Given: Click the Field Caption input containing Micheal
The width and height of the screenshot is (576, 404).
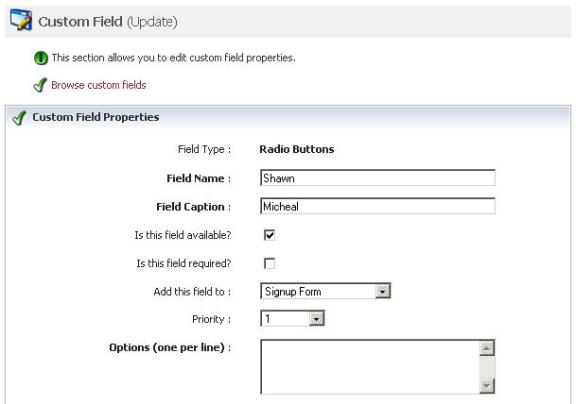Looking at the screenshot, I should [378, 206].
